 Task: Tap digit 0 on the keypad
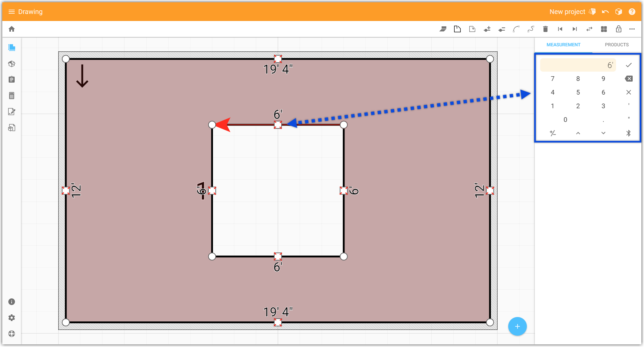(565, 120)
